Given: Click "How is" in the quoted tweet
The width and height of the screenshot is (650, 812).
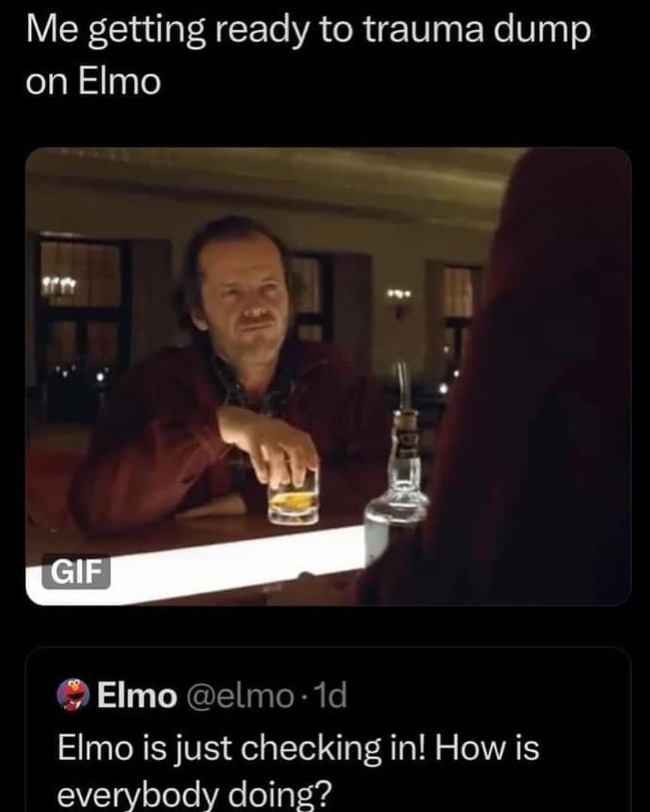Looking at the screenshot, I should click(x=487, y=748).
